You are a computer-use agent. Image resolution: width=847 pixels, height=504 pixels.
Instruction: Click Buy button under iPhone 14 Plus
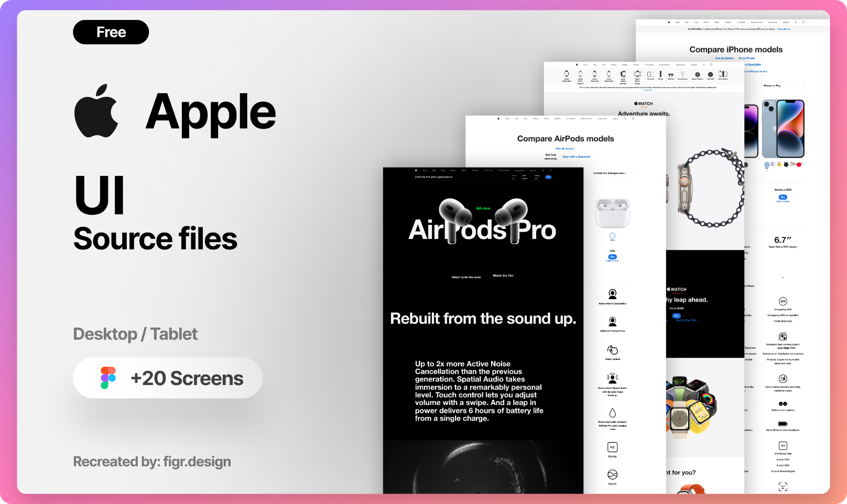pyautogui.click(x=783, y=197)
